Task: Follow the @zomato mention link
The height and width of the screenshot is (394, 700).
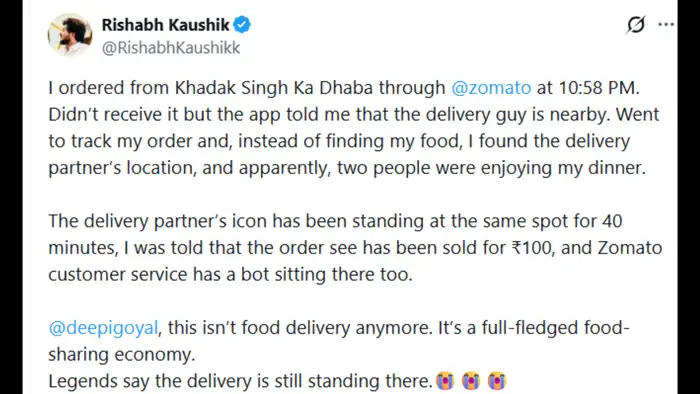Action: 491,88
